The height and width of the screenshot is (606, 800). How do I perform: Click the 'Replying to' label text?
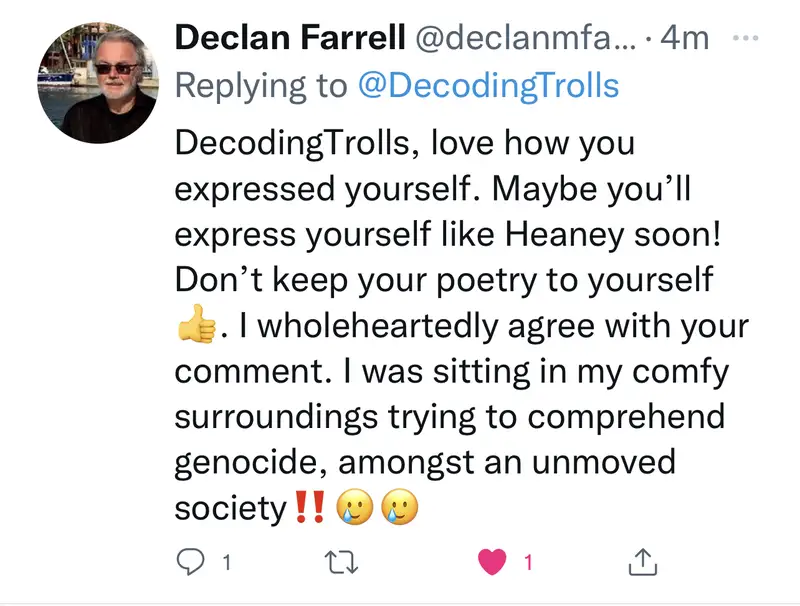pyautogui.click(x=262, y=85)
